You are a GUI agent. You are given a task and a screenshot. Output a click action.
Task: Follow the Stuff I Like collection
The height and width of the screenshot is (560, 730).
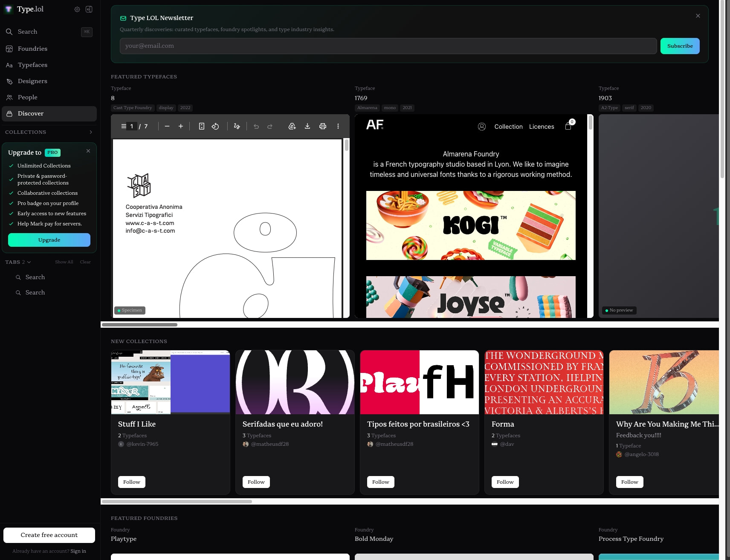click(x=132, y=482)
